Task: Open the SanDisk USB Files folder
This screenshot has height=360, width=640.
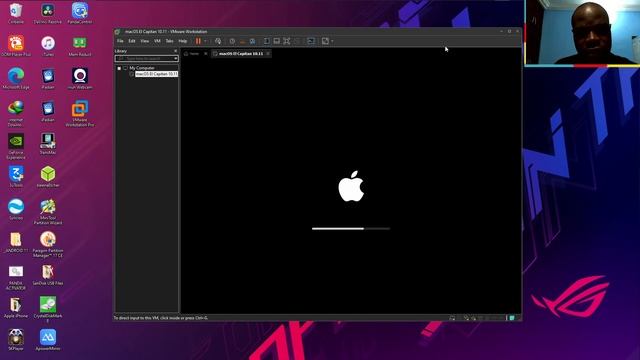Action: [x=48, y=274]
